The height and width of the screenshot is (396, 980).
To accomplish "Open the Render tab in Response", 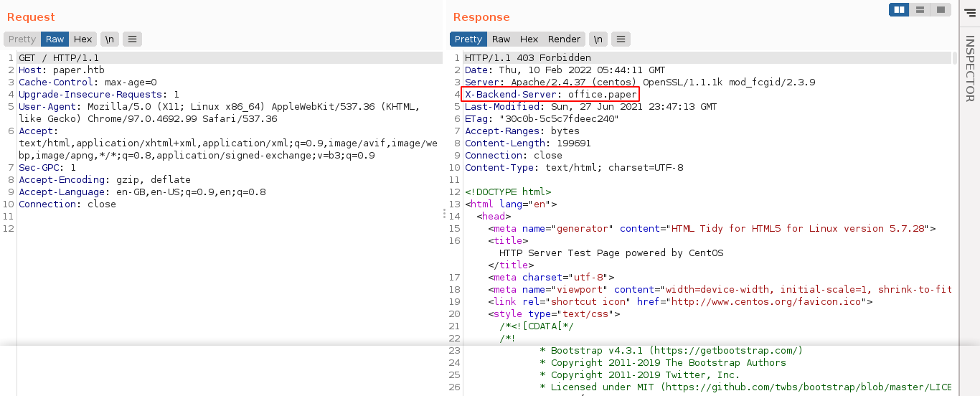I will point(564,39).
